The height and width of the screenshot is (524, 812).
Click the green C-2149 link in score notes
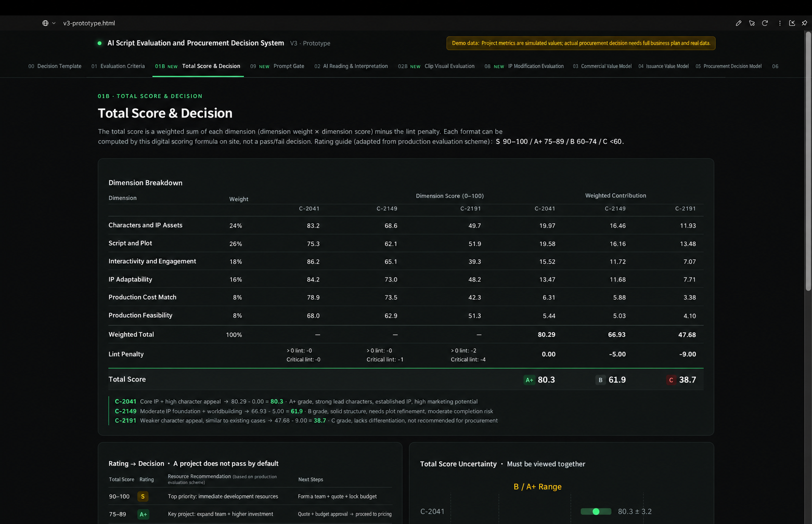[125, 411]
